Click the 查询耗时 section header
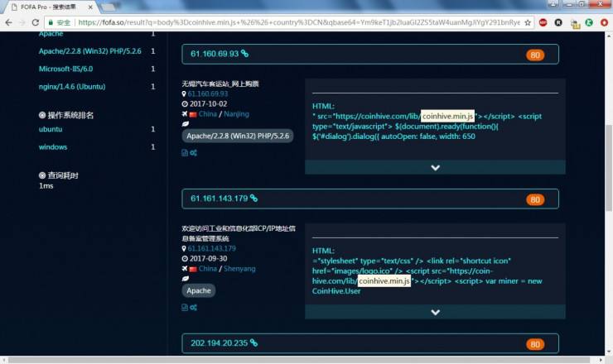The height and width of the screenshot is (364, 613). (59, 175)
